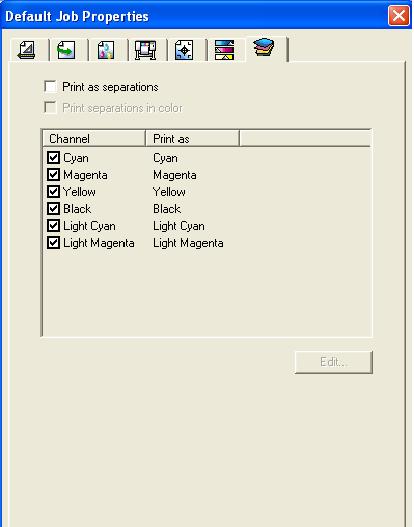The width and height of the screenshot is (414, 527).
Task: Open the color adjustment tab with color bars icon
Action: (x=224, y=50)
